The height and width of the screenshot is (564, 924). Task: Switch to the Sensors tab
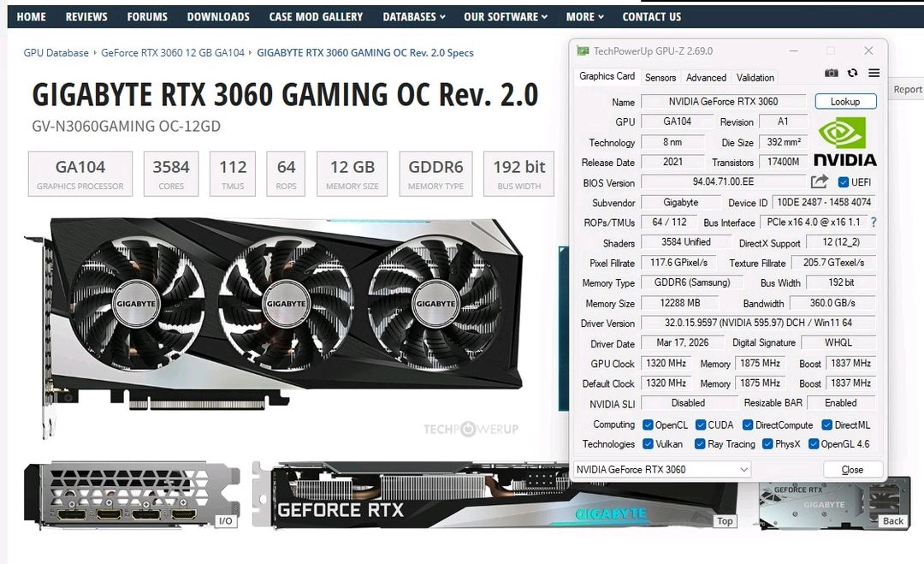(x=660, y=77)
